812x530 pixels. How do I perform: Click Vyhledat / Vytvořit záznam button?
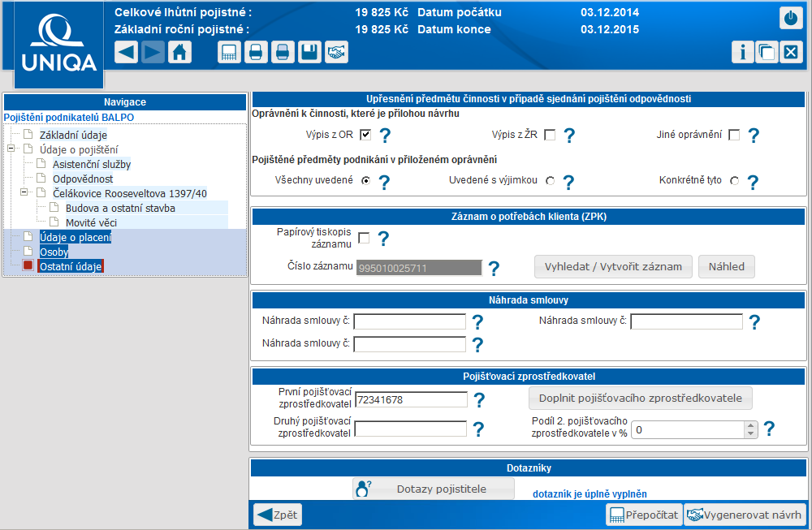[x=613, y=266]
